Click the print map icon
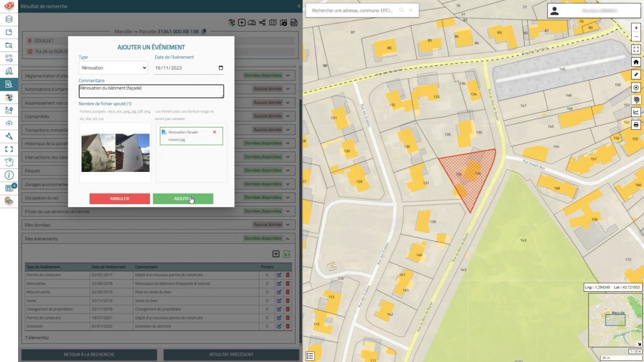Viewport: 644px width, 362px height. coord(636,125)
